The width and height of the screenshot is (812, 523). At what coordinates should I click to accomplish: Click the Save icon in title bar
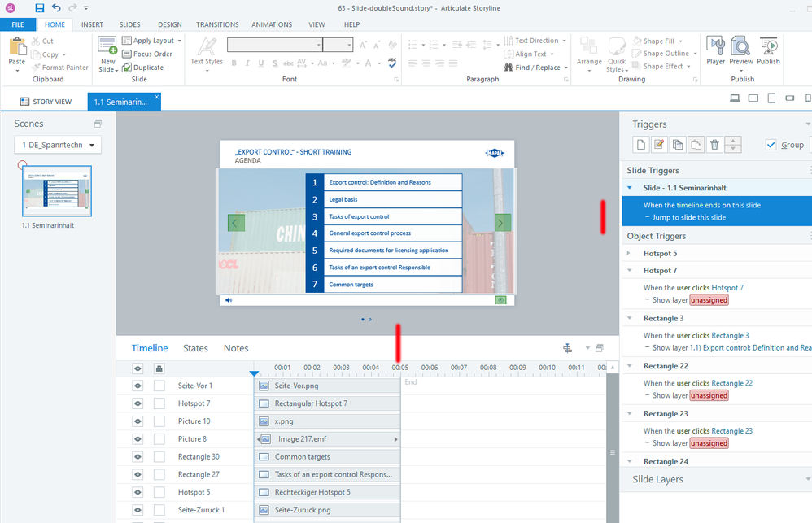tap(40, 8)
